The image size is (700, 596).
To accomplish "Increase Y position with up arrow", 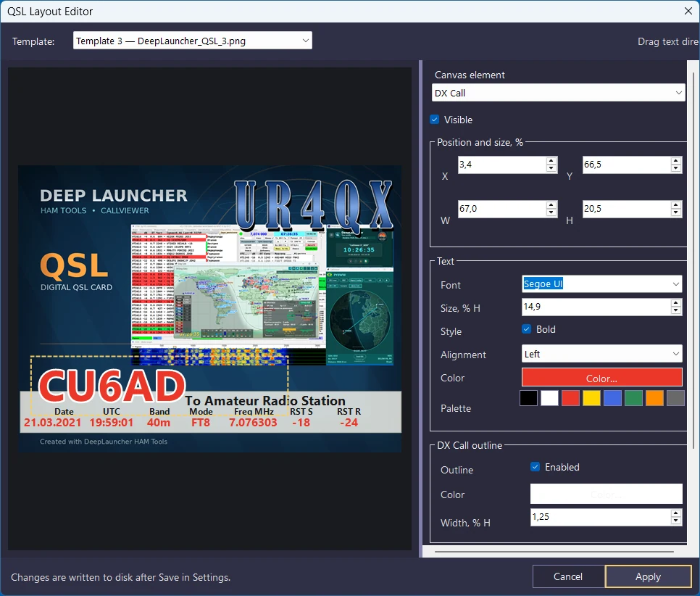I will click(676, 161).
